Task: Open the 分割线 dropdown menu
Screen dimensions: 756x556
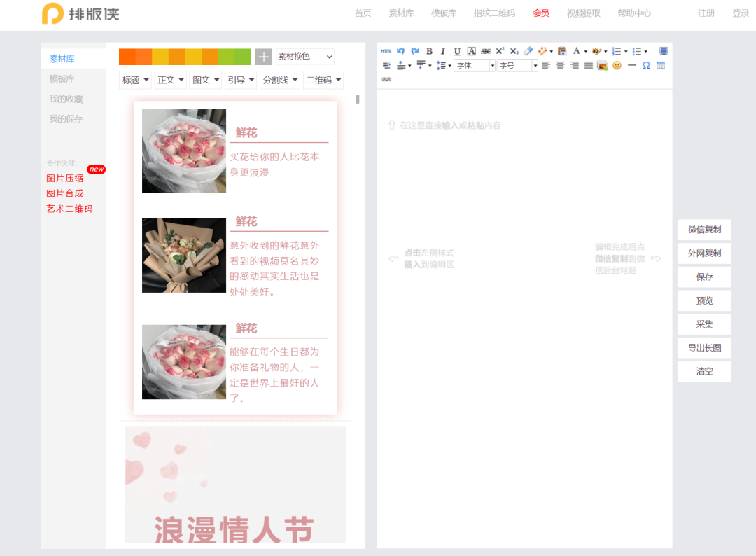Action: coord(280,80)
